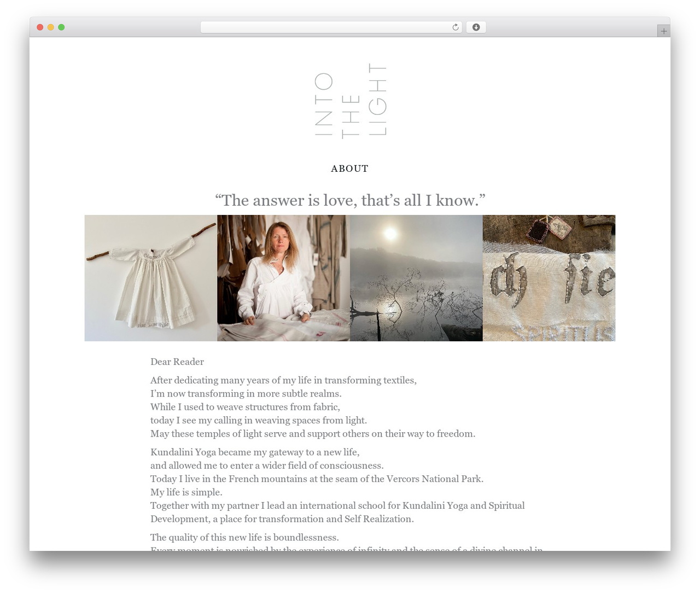Minimize window with the yellow button
This screenshot has width=700, height=593.
coord(50,27)
